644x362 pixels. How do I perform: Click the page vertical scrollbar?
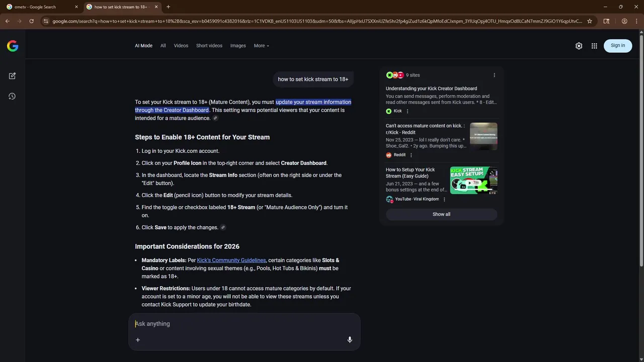point(641,151)
